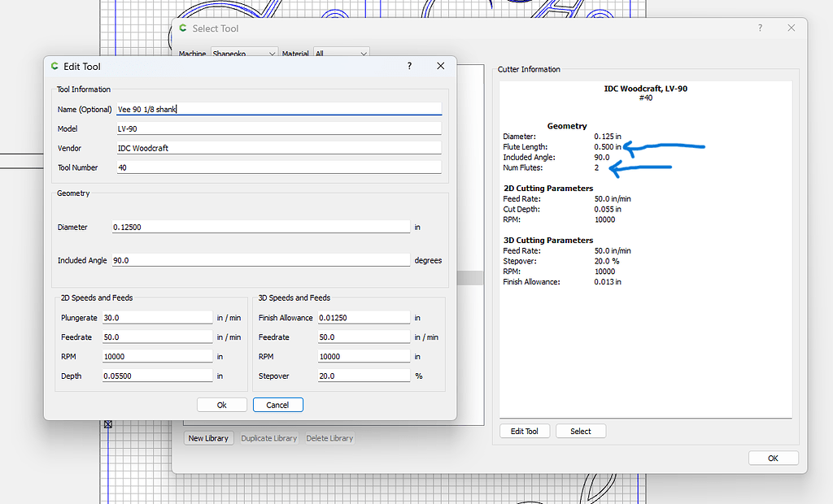Click the Carbide Create logo in Edit Tool title

pyautogui.click(x=54, y=67)
